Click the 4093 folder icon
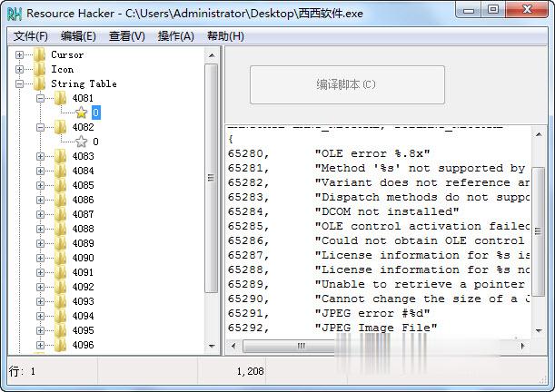555x392 pixels. [61, 301]
